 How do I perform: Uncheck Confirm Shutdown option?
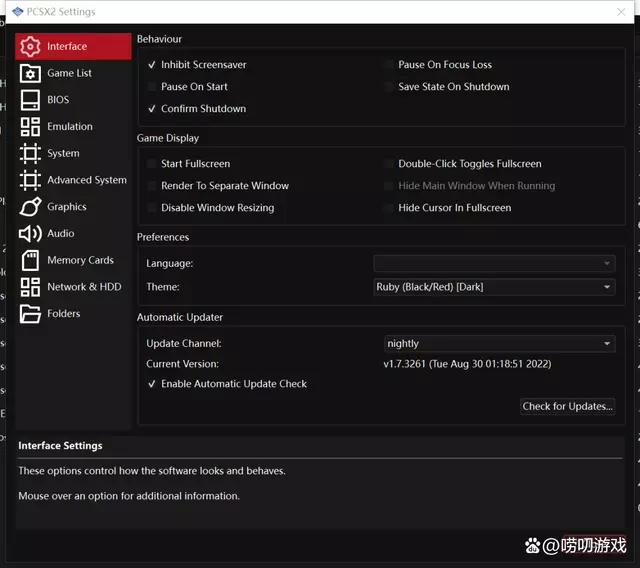[x=152, y=109]
